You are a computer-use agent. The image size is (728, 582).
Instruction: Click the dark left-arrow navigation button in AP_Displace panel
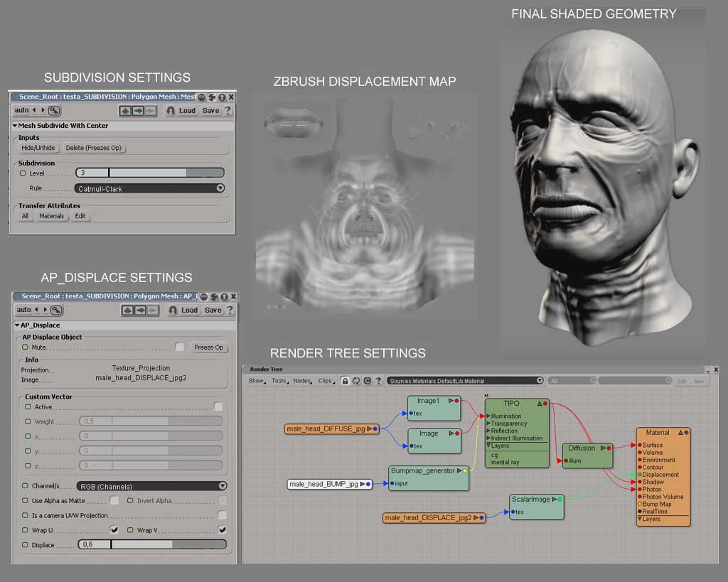(140, 310)
